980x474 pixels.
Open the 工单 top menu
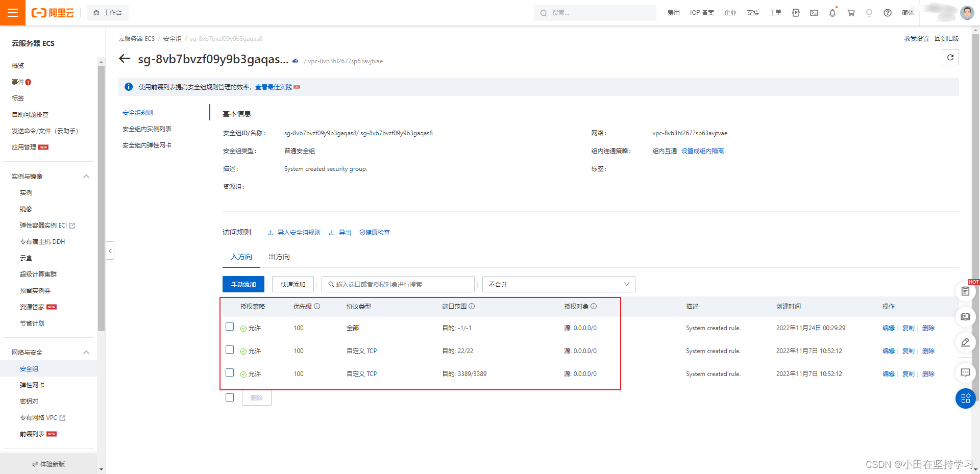(775, 13)
